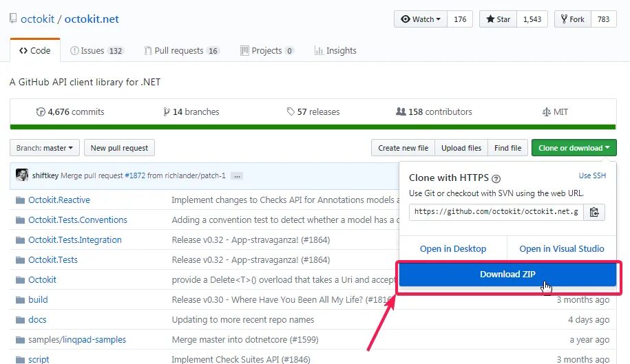Open 'Updating to more recent repo names' commit
630x364 pixels.
click(243, 320)
